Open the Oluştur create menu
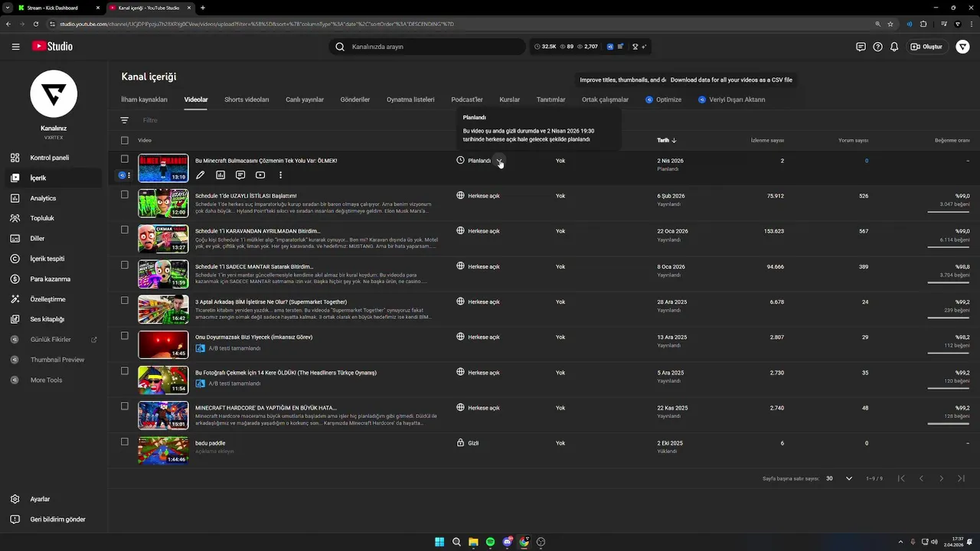 pyautogui.click(x=927, y=47)
